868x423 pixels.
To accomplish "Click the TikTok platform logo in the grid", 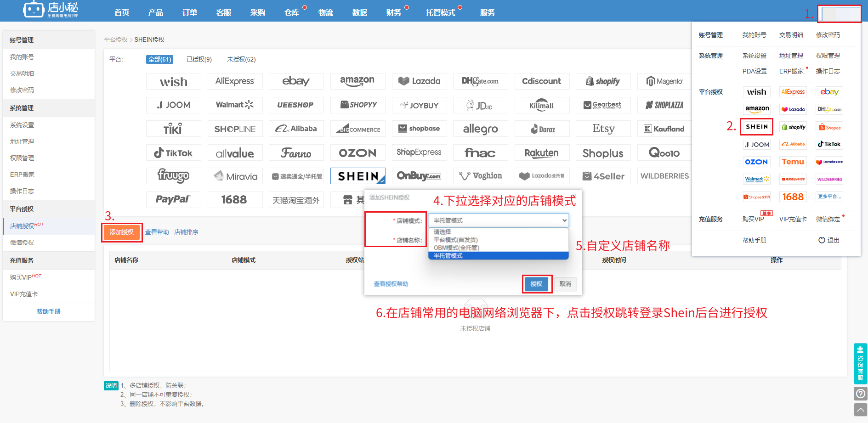I will tap(173, 153).
